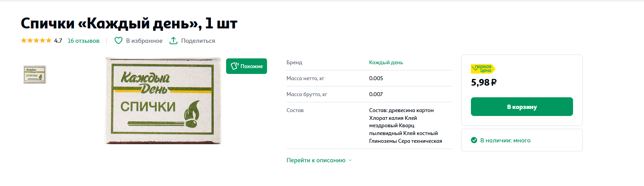Open the «16 отзывов» reviews link
The height and width of the screenshot is (186, 644).
83,41
